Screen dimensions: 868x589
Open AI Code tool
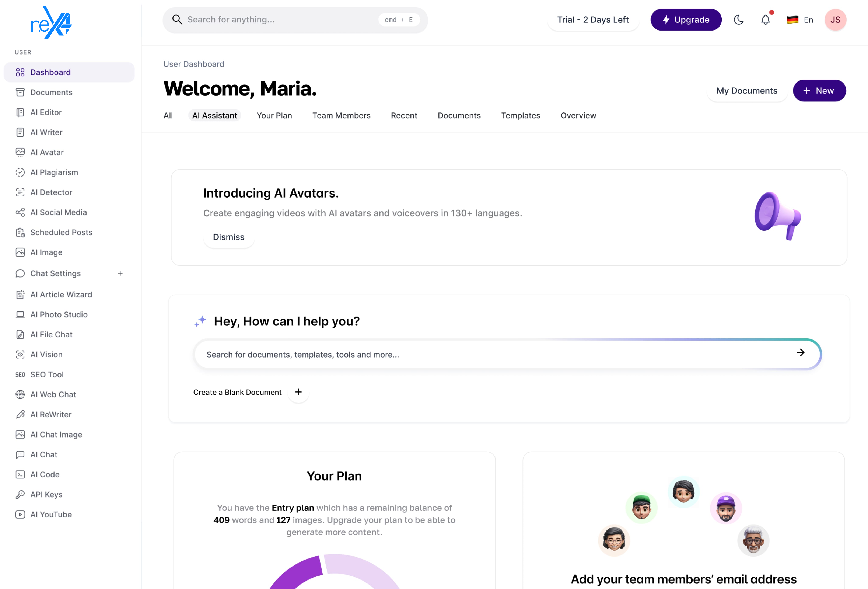44,474
